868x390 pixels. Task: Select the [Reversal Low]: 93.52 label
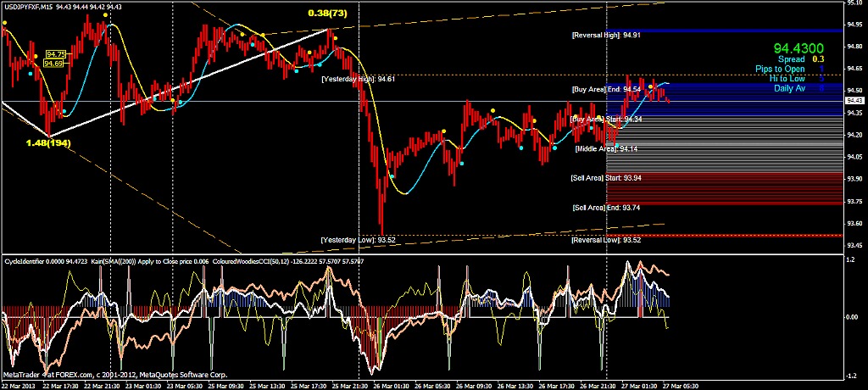tap(606, 241)
